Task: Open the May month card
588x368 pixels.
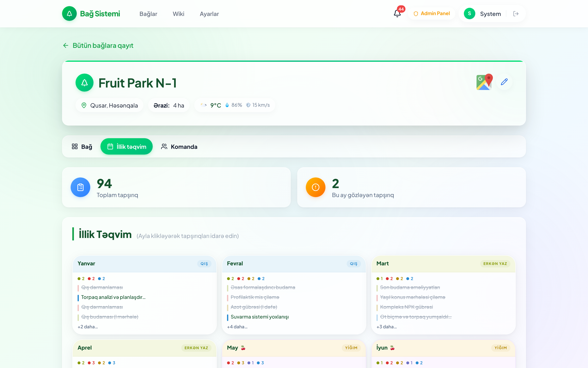Action: coord(294,354)
